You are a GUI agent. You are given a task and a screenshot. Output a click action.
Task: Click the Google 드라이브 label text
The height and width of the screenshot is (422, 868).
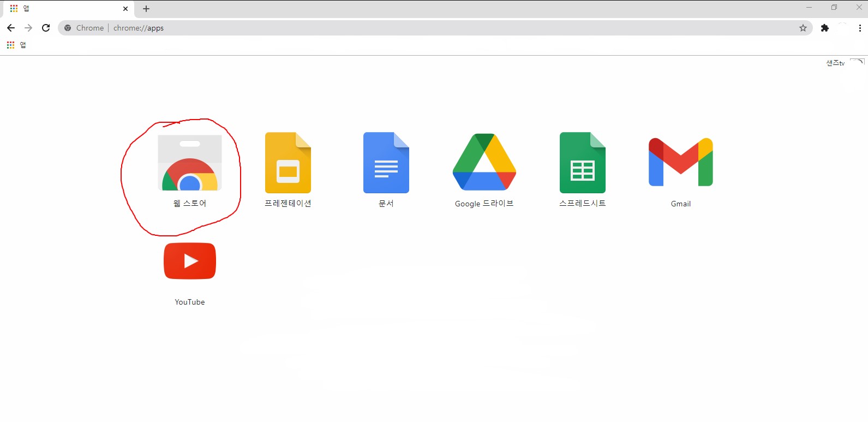click(x=484, y=203)
